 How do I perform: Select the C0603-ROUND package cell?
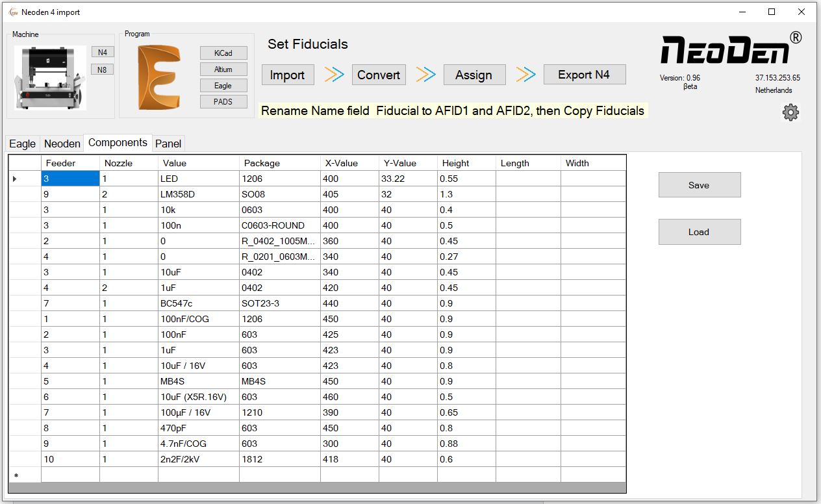(x=280, y=225)
